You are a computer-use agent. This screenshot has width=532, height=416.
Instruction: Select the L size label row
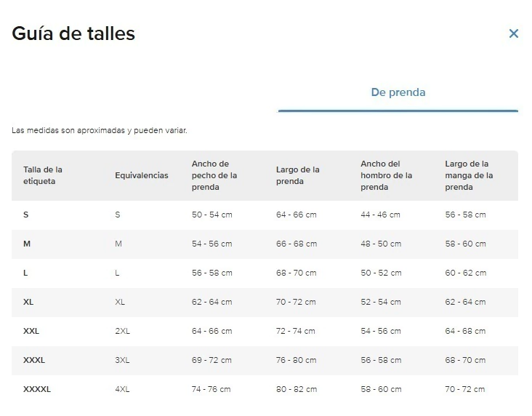tap(26, 273)
